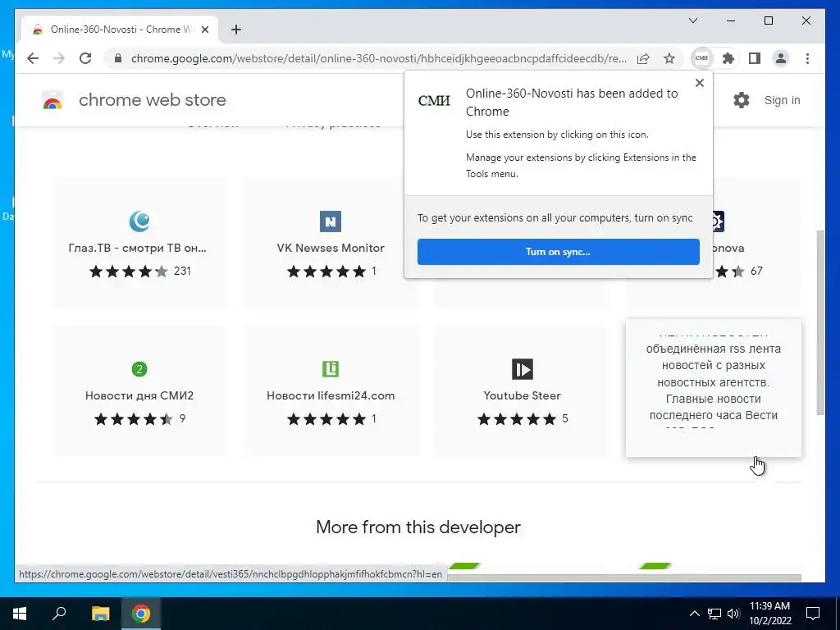Screen dimensions: 840x630
Task: Open File Explorer from taskbar
Action: tap(100, 614)
